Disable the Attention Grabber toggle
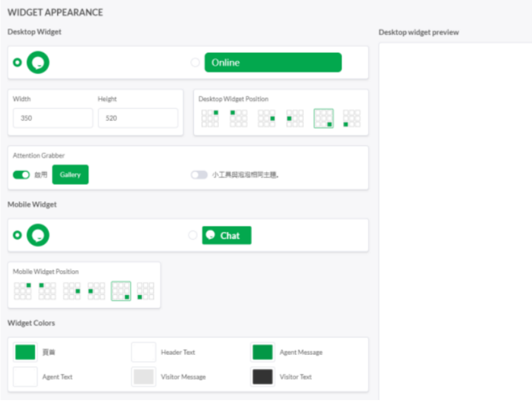532x404 pixels. click(x=21, y=175)
